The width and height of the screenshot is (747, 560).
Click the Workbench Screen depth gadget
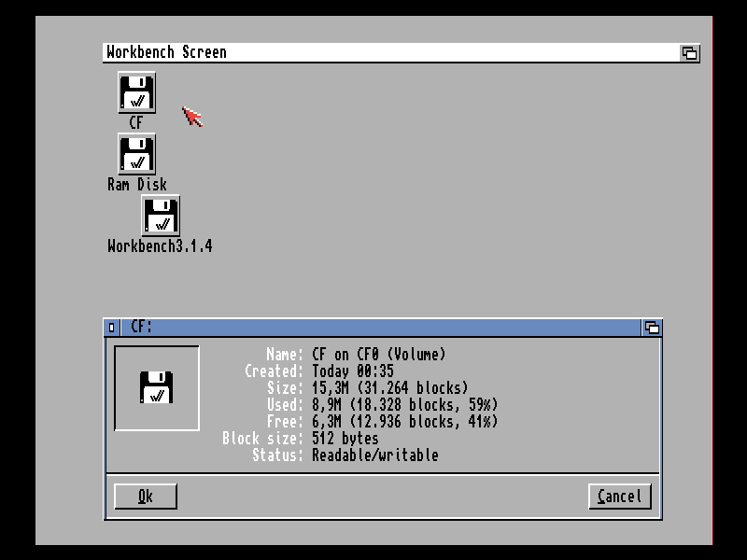click(x=689, y=53)
